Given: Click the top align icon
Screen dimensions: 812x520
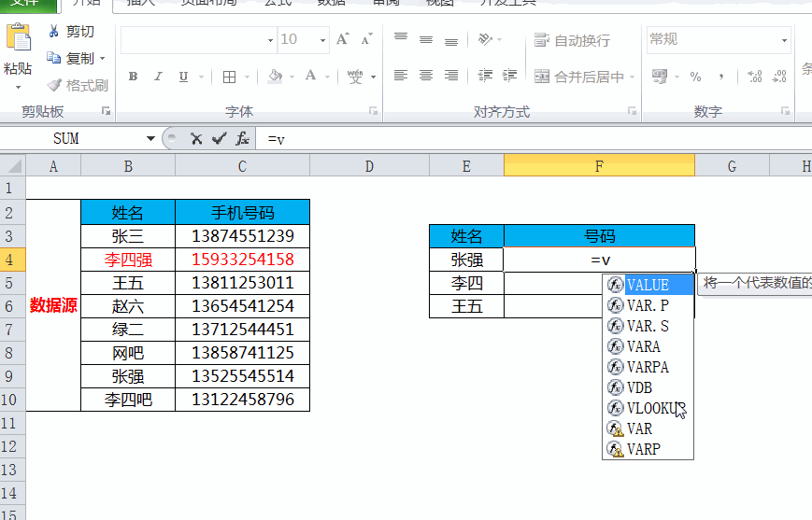Looking at the screenshot, I should coord(400,39).
